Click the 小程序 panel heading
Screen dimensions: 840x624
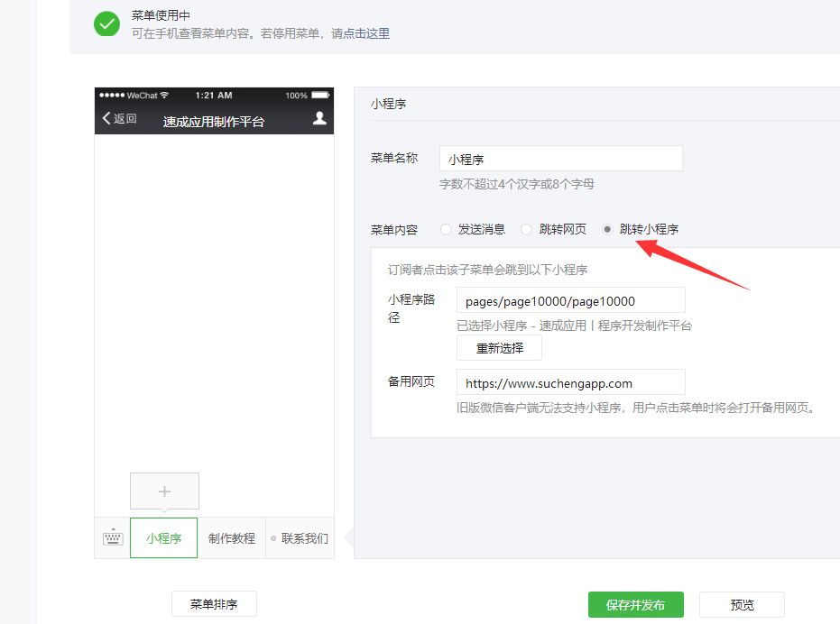tap(388, 104)
